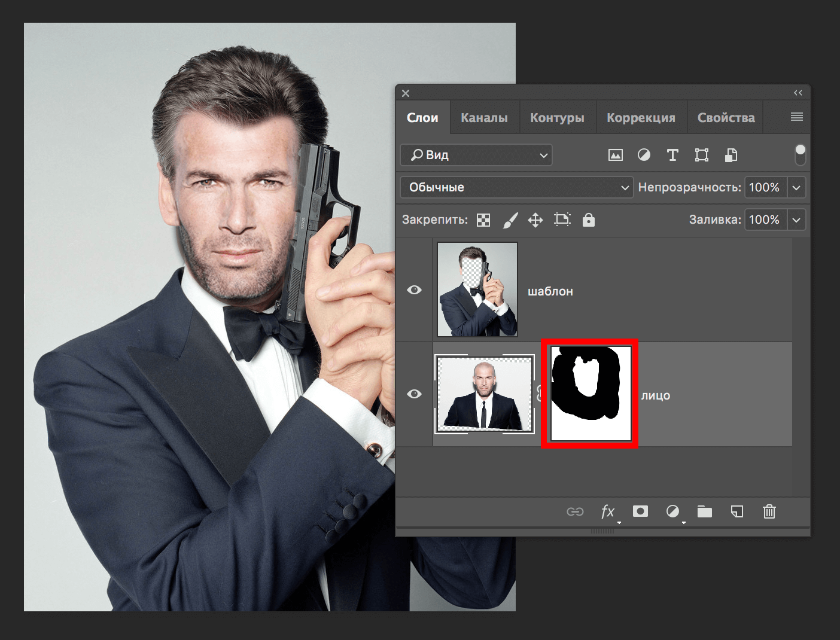Create a new layer
Screen dimensions: 840x640
point(737,512)
